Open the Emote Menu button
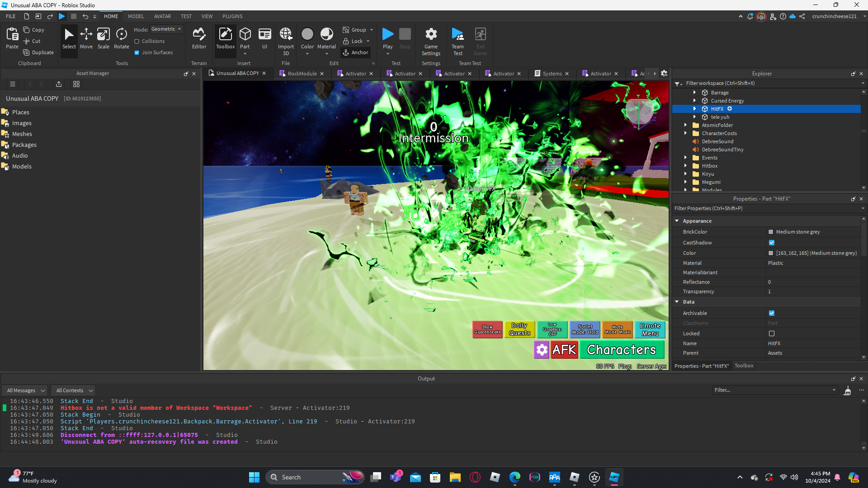Viewport: 868px width, 488px height. pos(650,329)
